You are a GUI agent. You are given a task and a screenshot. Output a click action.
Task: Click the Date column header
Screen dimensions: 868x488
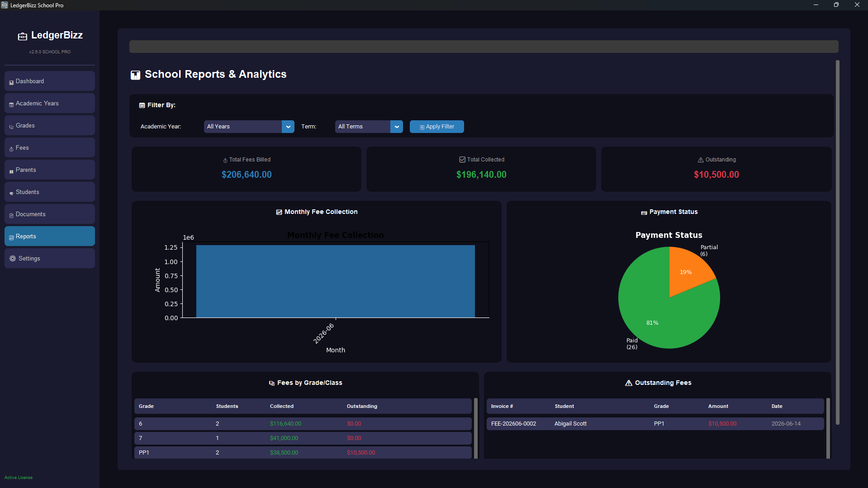click(777, 406)
